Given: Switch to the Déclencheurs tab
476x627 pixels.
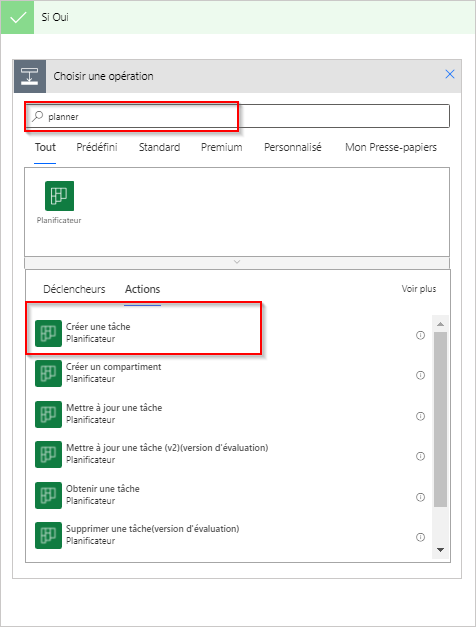Looking at the screenshot, I should 74,289.
